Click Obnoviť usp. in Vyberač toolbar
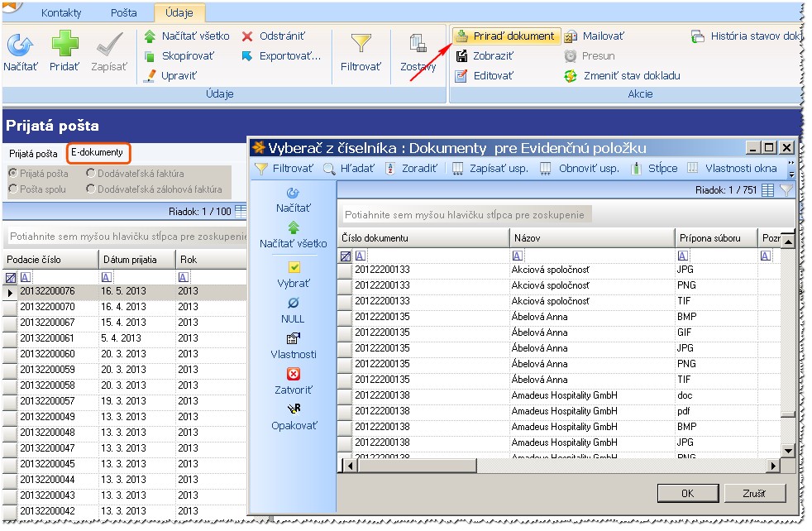 (x=579, y=169)
